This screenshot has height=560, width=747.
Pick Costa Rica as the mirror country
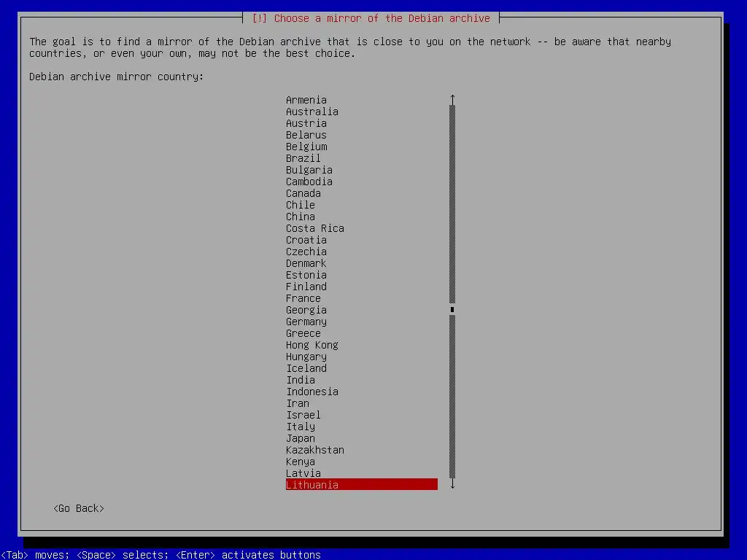pyautogui.click(x=315, y=228)
